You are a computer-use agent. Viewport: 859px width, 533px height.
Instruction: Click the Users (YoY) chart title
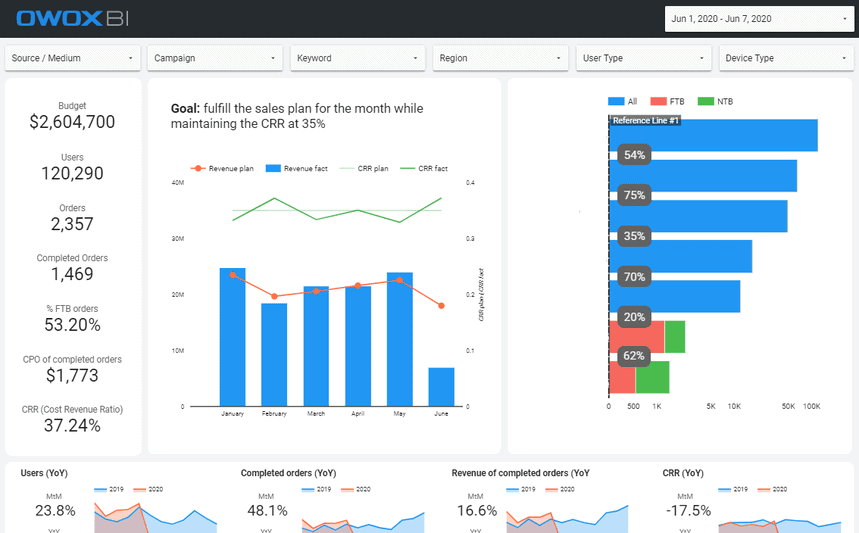(44, 473)
